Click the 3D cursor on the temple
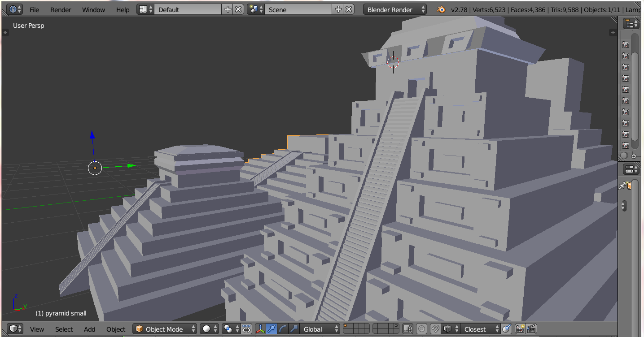 (393, 62)
